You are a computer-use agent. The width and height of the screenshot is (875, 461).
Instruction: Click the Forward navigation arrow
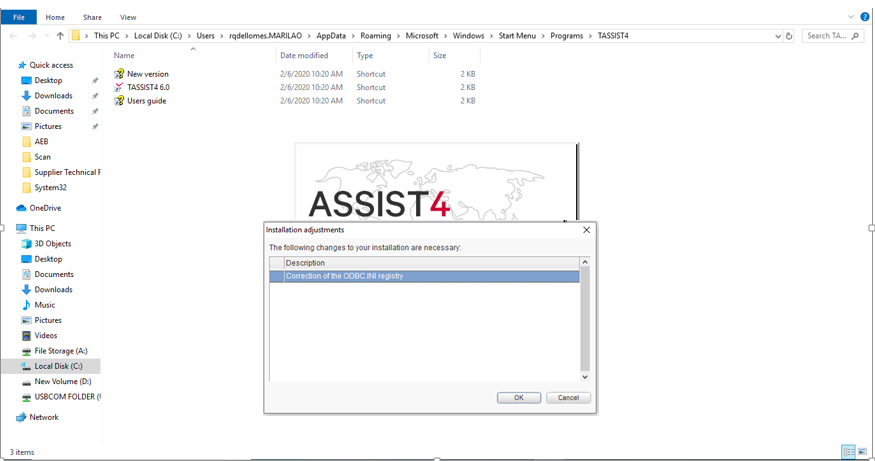point(32,36)
